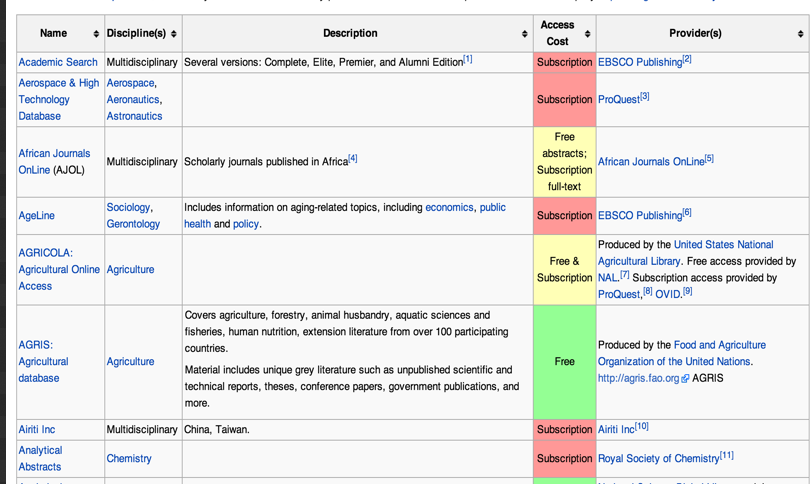Open African Journals OnLine name link
Screen dimensions: 810x484
click(x=54, y=161)
